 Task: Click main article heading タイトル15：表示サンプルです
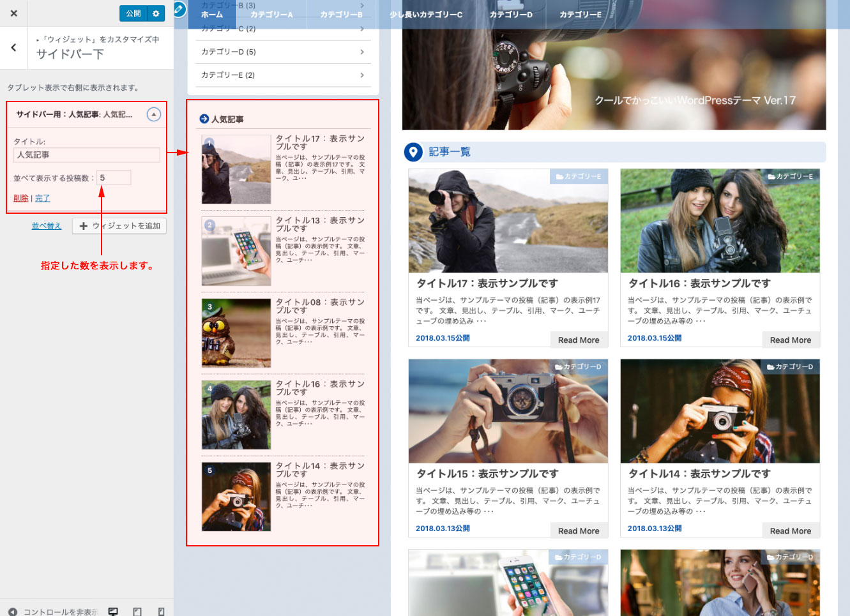click(x=487, y=474)
